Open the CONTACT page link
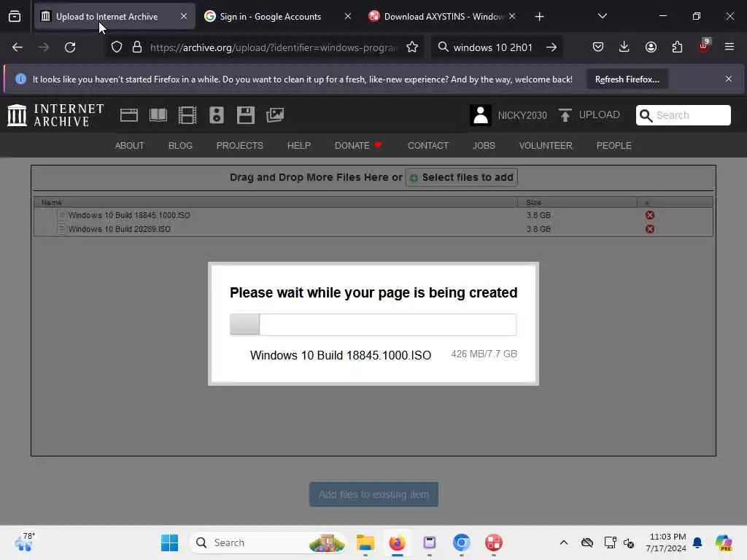 [x=427, y=146]
